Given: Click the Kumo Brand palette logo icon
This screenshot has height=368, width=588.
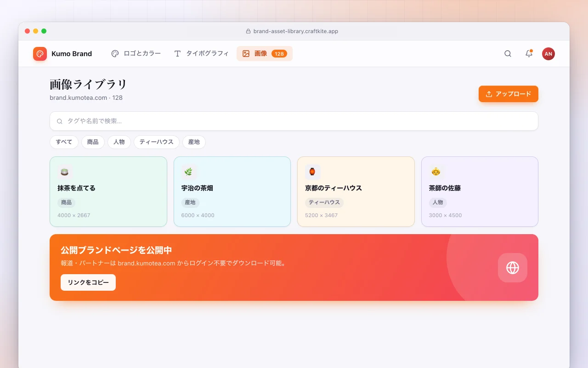Looking at the screenshot, I should pyautogui.click(x=40, y=54).
